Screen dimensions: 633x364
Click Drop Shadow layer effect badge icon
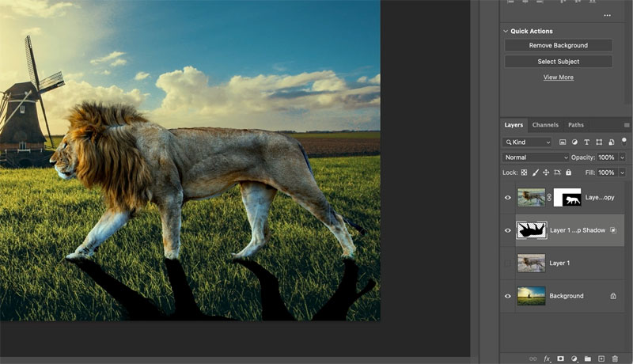[x=613, y=230]
